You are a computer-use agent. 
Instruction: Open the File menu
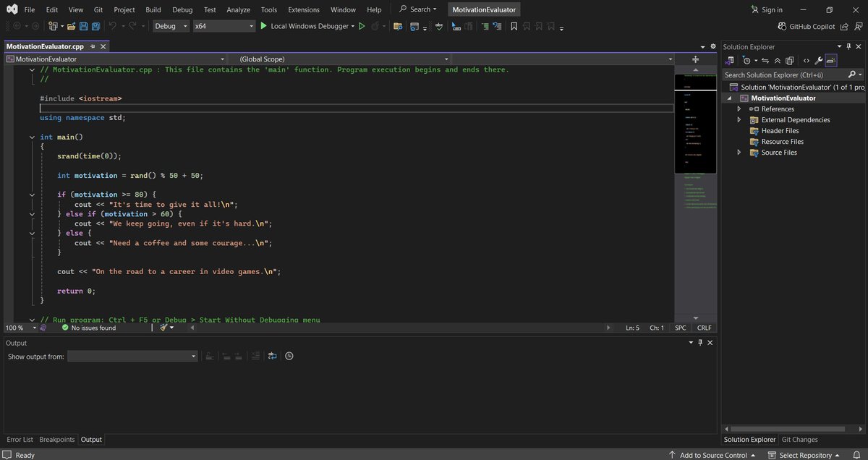[x=29, y=10]
